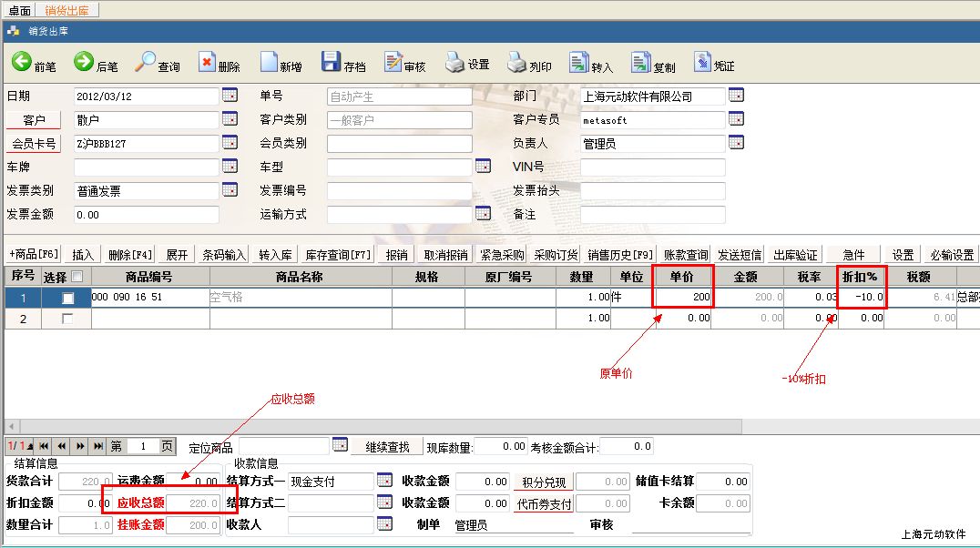Screen dimensions: 980x548
Task: Click the 积分兑现 button
Action: pyautogui.click(x=543, y=482)
